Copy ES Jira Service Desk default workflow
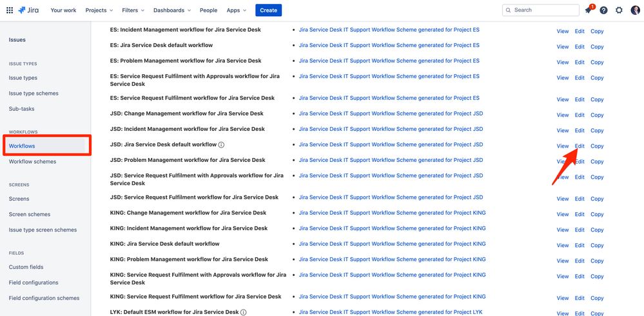This screenshot has width=644, height=316. coord(597,47)
